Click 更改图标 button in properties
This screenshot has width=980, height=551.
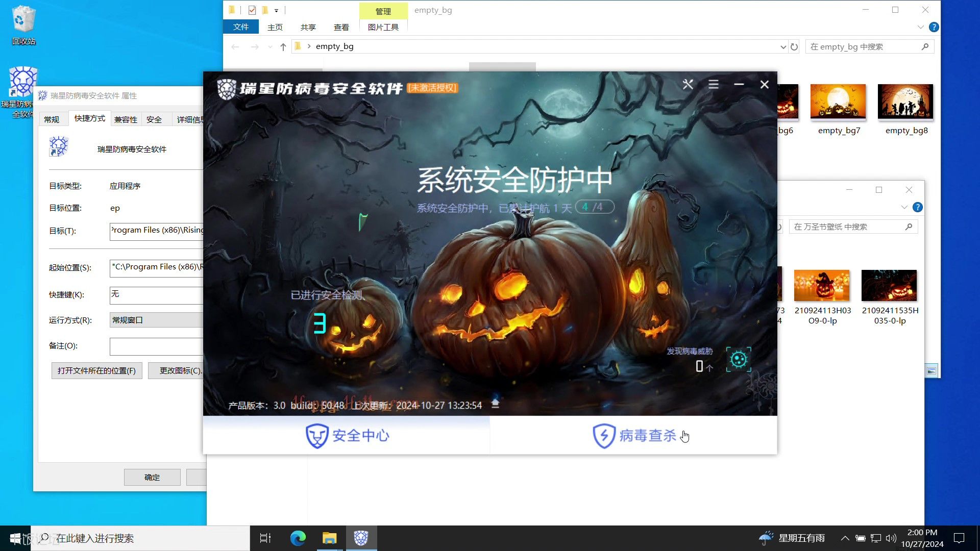176,370
